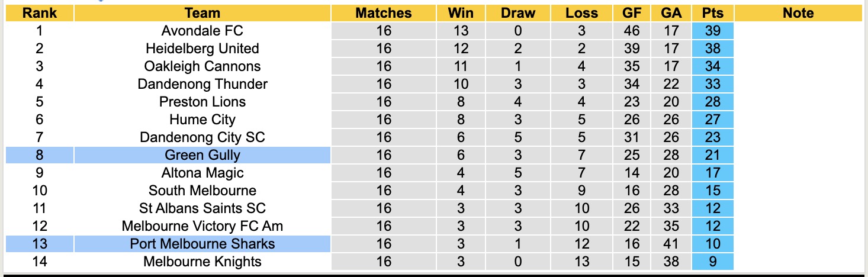Click the Dandenong Thunder team name

click(202, 84)
